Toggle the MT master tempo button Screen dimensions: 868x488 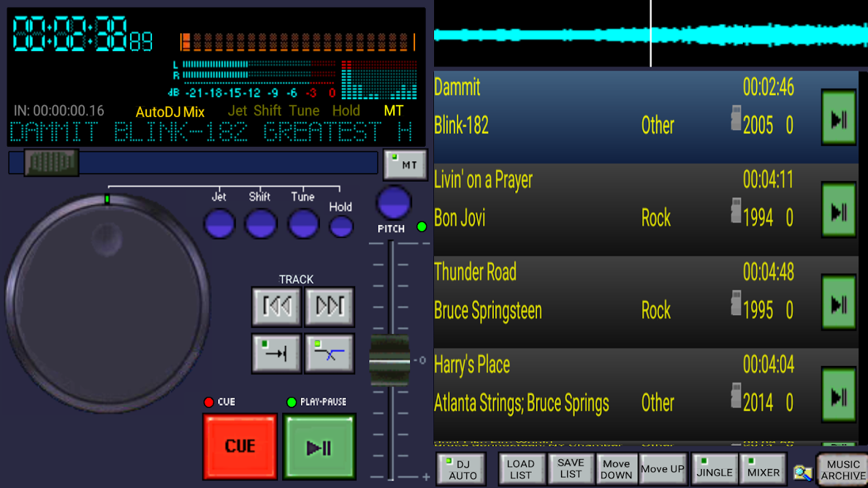point(405,165)
